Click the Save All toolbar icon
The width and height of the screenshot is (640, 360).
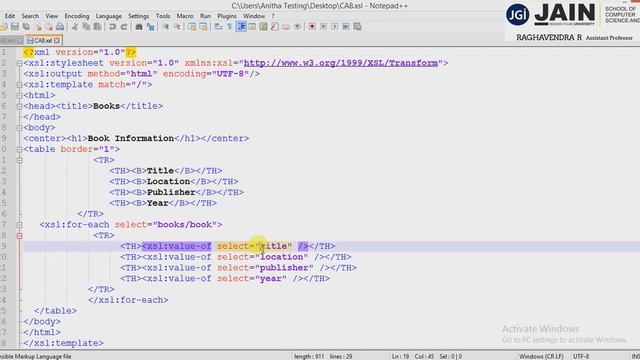coord(26,27)
